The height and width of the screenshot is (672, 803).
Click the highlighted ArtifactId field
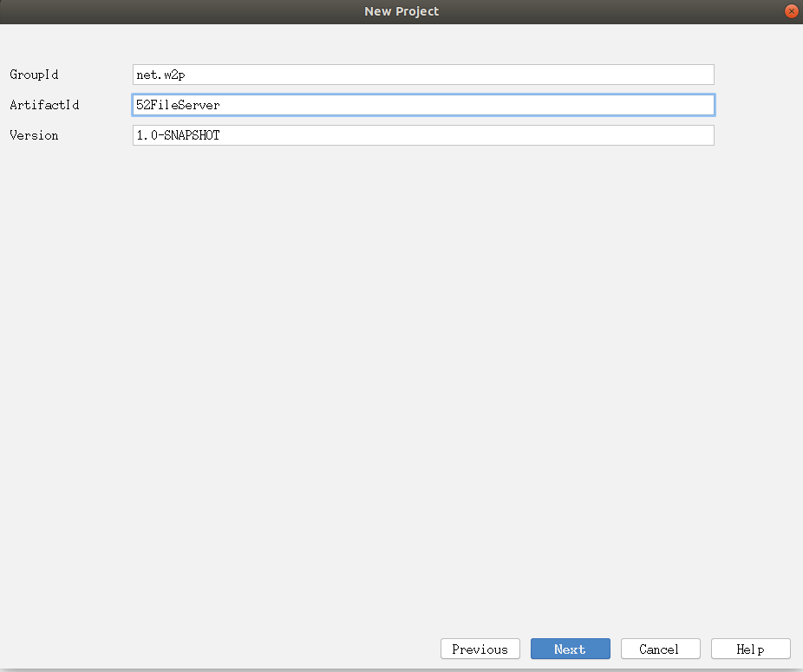click(423, 104)
